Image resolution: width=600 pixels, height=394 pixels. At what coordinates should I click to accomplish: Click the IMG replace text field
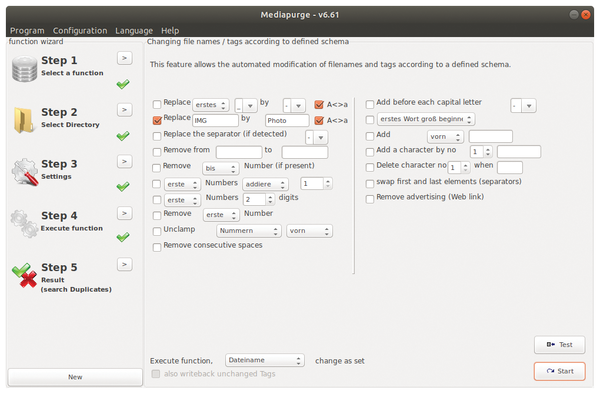click(215, 120)
